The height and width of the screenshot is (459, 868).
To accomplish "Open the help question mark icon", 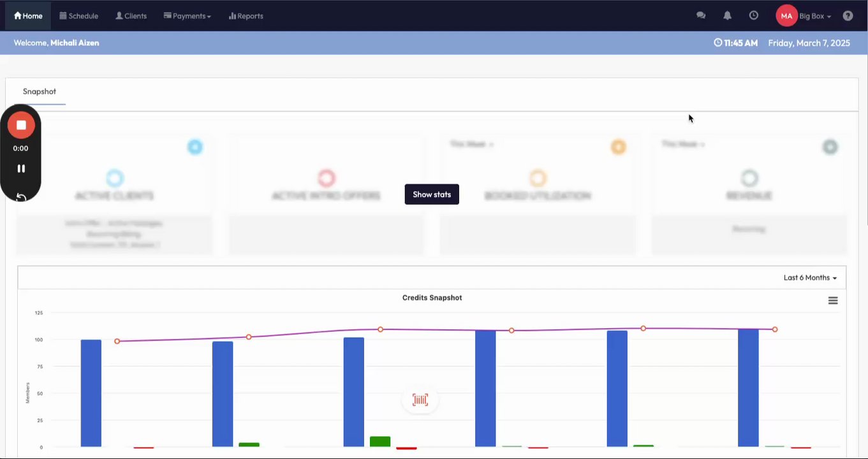I will coord(848,16).
